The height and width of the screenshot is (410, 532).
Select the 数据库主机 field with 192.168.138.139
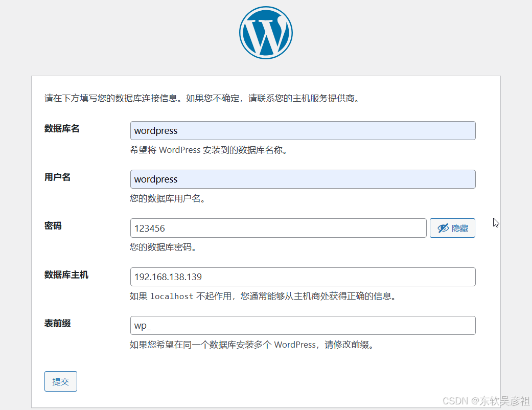coord(303,277)
